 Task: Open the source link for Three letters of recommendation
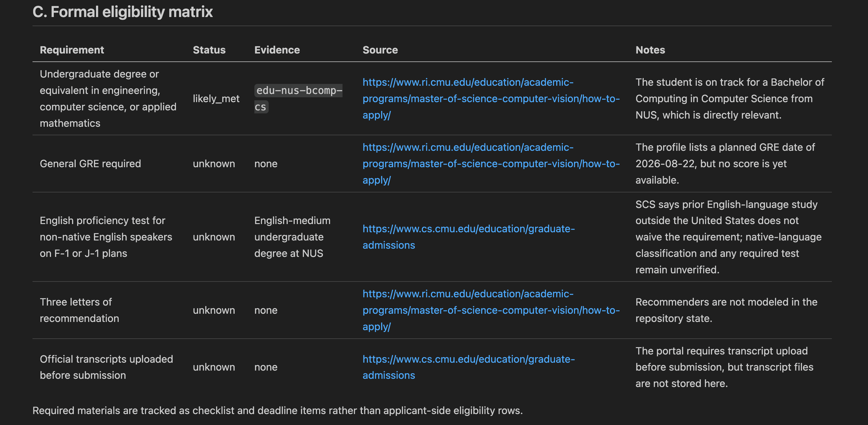491,310
